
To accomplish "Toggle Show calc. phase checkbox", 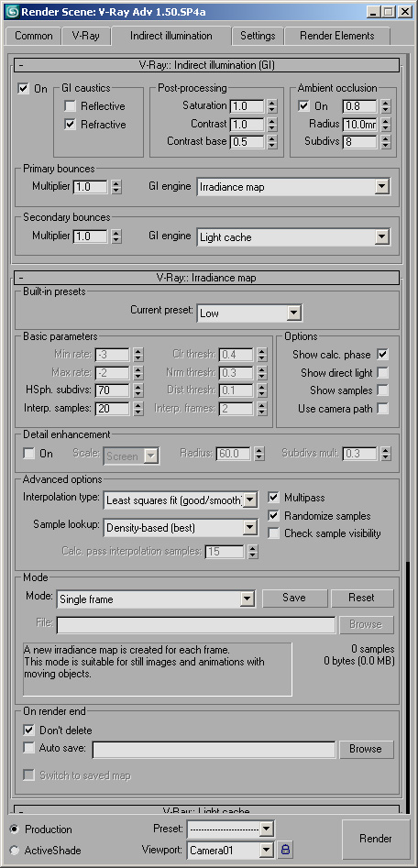I will [x=382, y=355].
